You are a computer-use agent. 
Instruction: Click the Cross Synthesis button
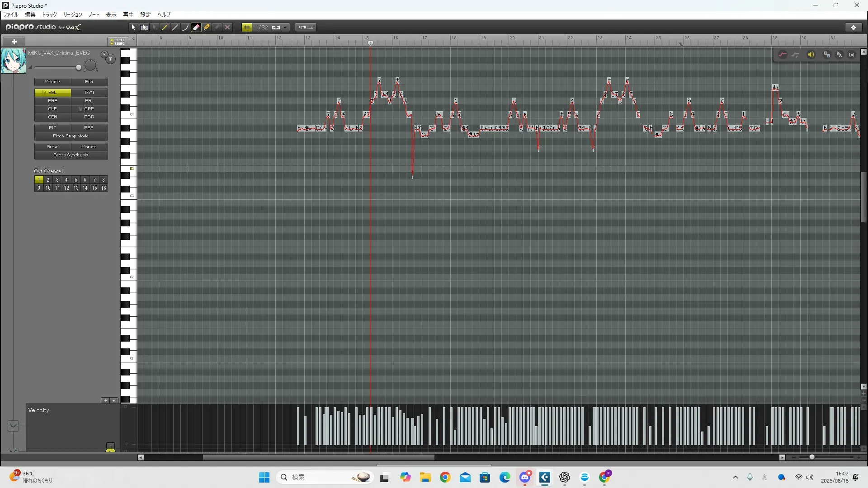pos(71,155)
